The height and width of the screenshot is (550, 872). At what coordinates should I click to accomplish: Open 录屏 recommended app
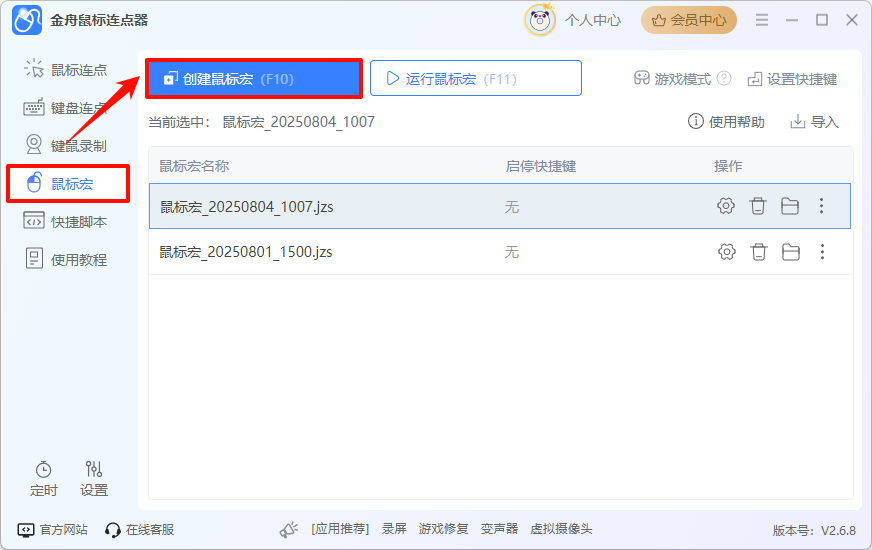pos(394,529)
